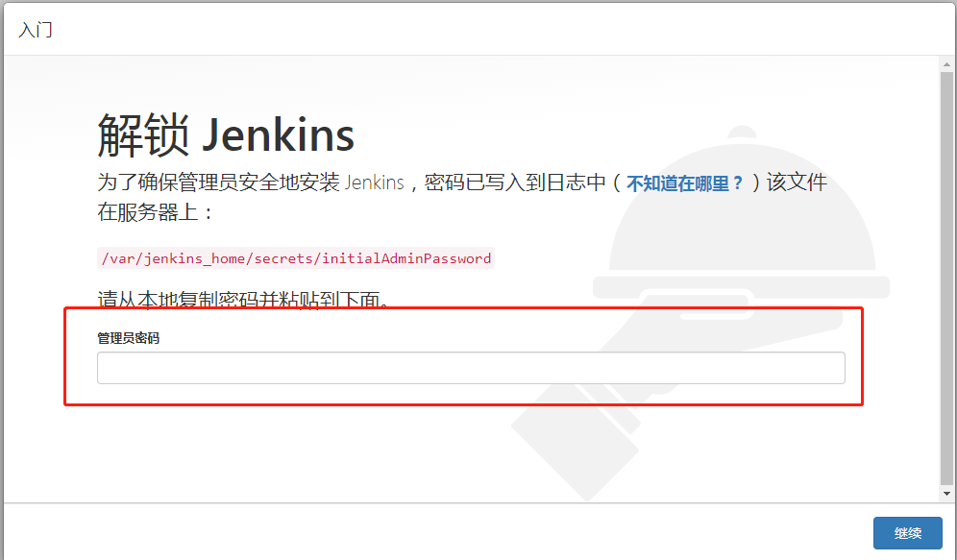The width and height of the screenshot is (957, 560).
Task: Click the scrollbar up arrow
Action: (946, 64)
